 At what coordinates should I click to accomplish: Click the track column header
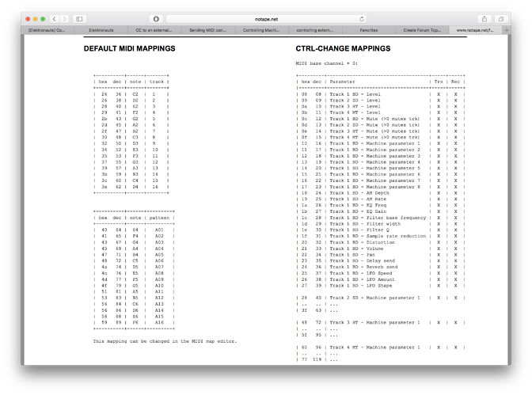click(x=157, y=82)
